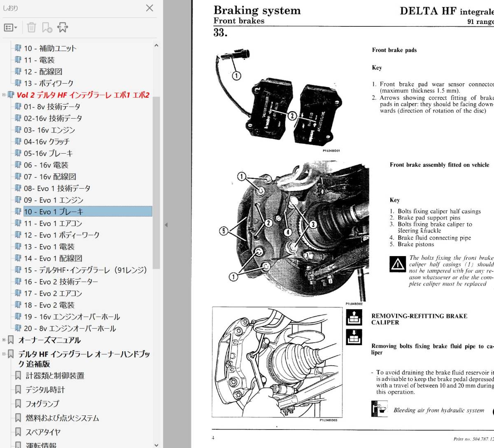Expand the オーナーズマニュアル bookmark
Viewport: 494px width, 448px height.
pyautogui.click(x=4, y=340)
